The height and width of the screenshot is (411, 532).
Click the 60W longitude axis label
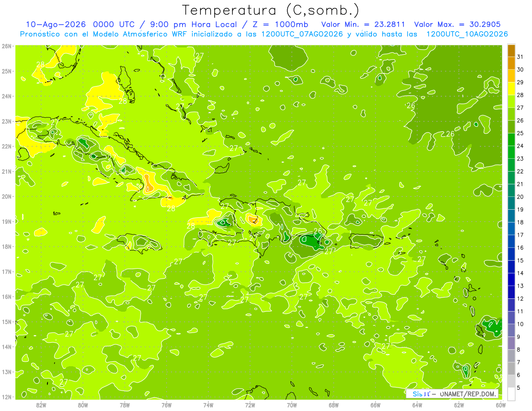click(x=501, y=405)
